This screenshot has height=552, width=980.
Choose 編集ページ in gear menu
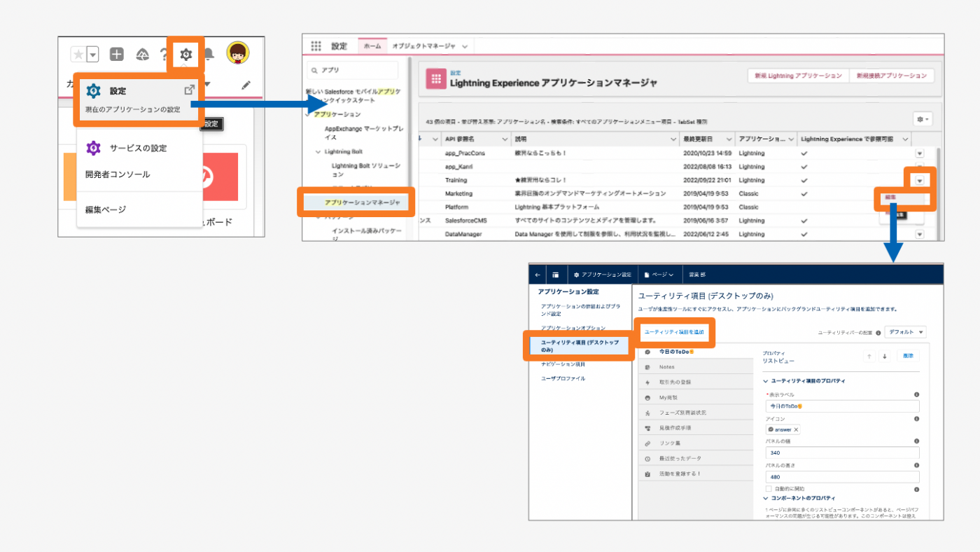106,209
